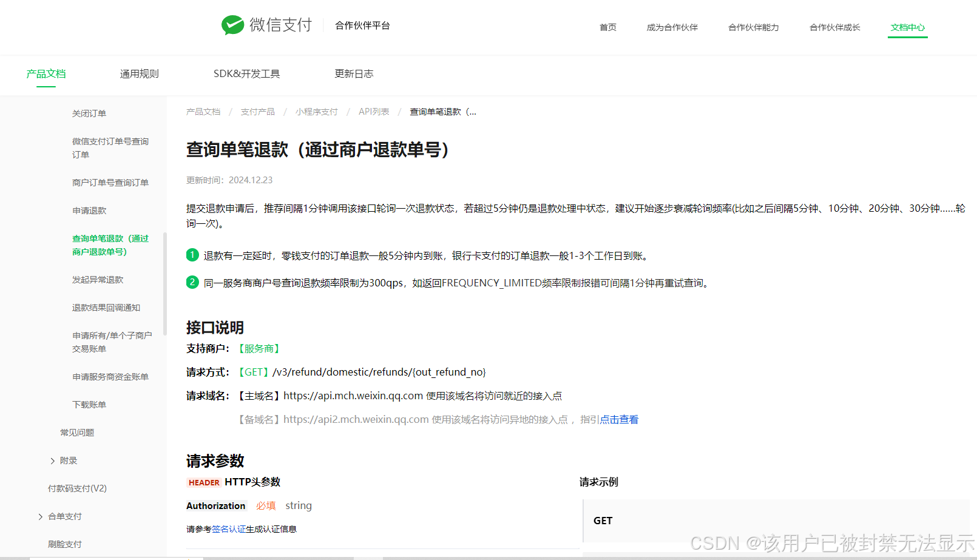
Task: Switch to 产品文档 tab
Action: point(46,74)
